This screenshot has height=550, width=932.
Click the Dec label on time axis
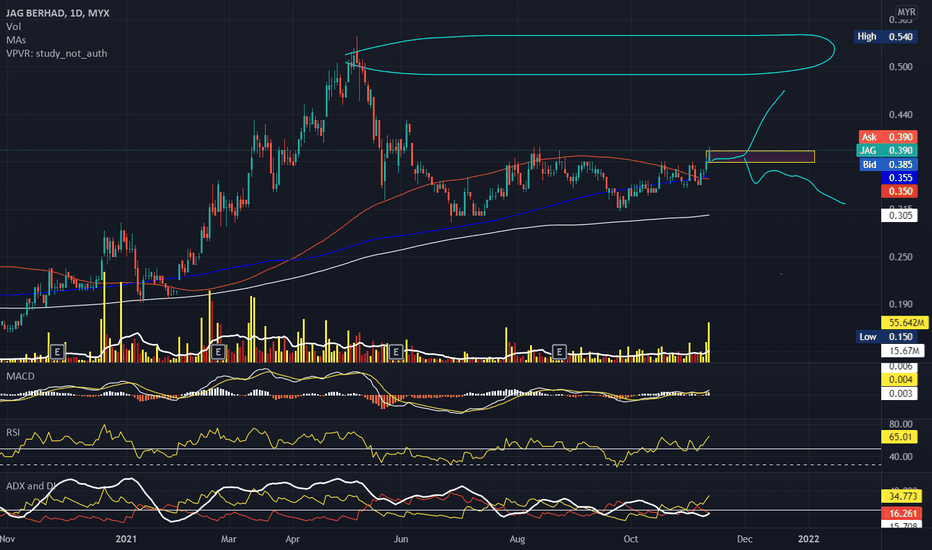pos(745,539)
